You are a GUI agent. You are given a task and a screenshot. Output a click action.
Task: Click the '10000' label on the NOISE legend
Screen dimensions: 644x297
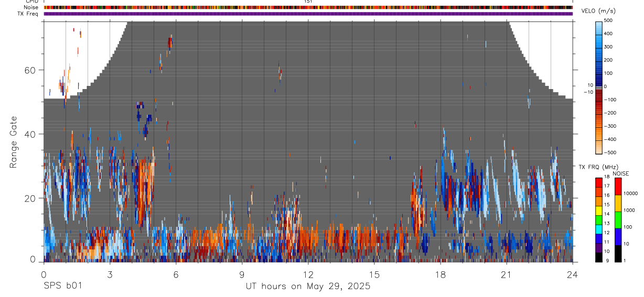631,193
